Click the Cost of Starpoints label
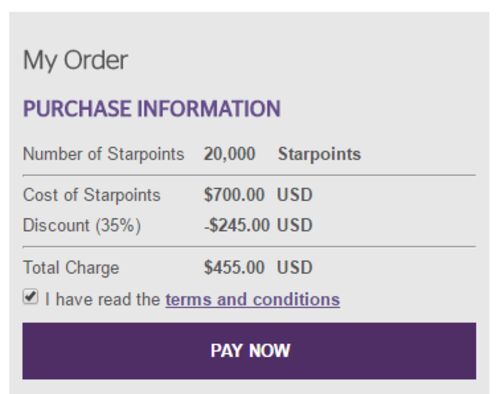 click(92, 195)
